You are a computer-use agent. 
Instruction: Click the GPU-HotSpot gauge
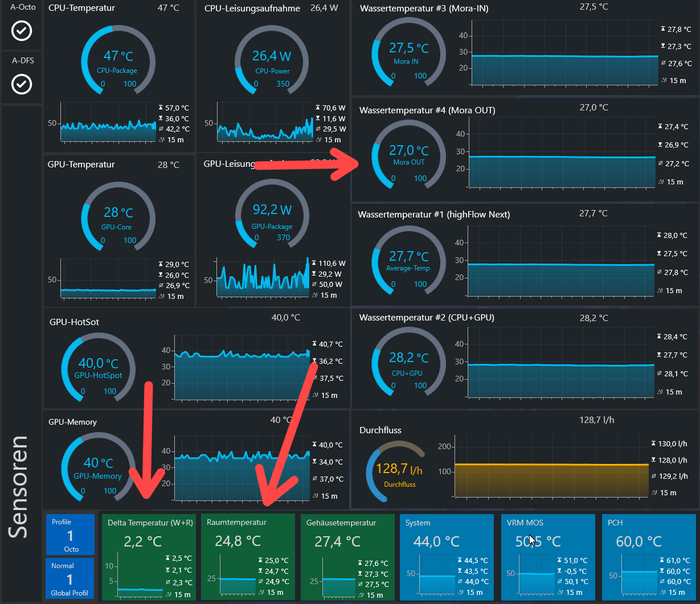click(98, 368)
